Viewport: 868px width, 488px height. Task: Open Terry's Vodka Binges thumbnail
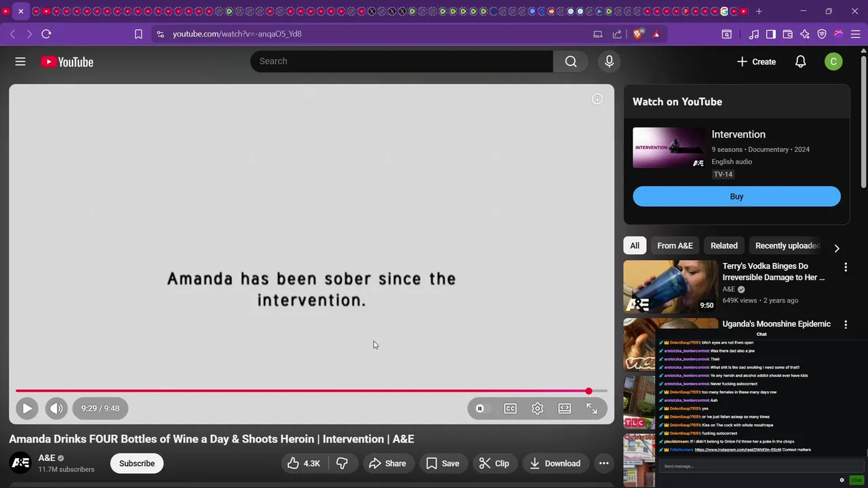pyautogui.click(x=671, y=287)
